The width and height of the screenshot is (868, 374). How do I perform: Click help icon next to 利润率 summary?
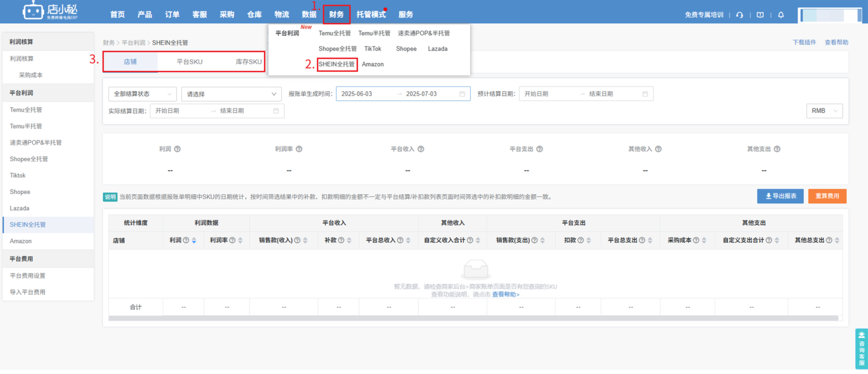pyautogui.click(x=299, y=149)
